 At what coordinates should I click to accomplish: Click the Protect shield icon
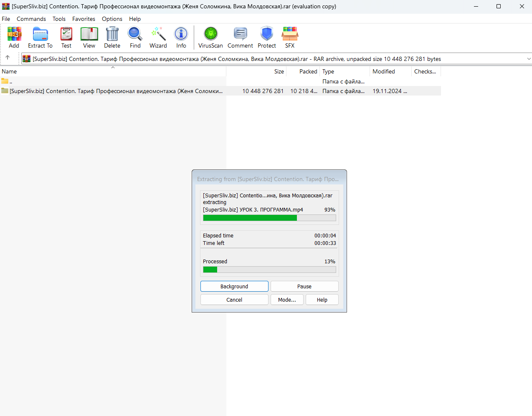(x=267, y=38)
